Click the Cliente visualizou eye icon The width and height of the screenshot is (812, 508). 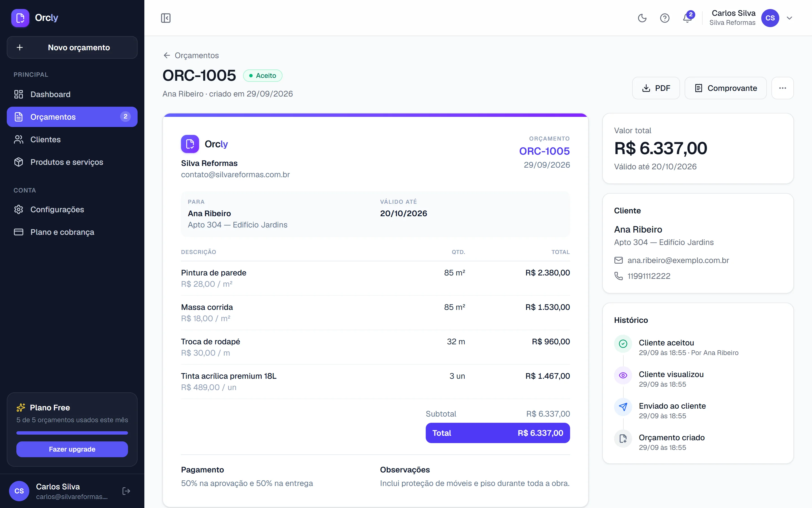623,375
